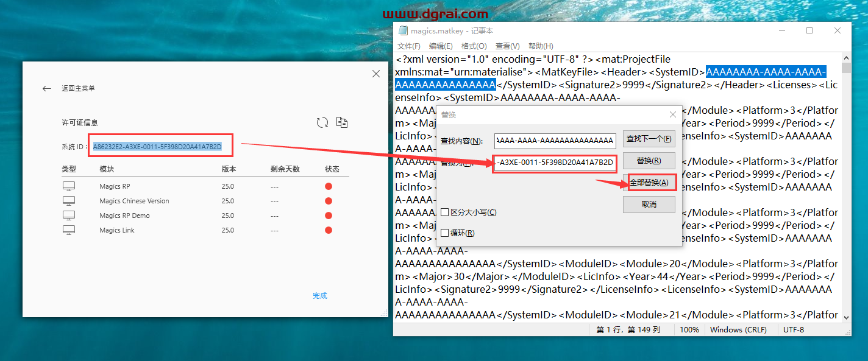Screen dimensions: 868x361
Task: Click red status dot for Magics RP
Action: tap(329, 186)
